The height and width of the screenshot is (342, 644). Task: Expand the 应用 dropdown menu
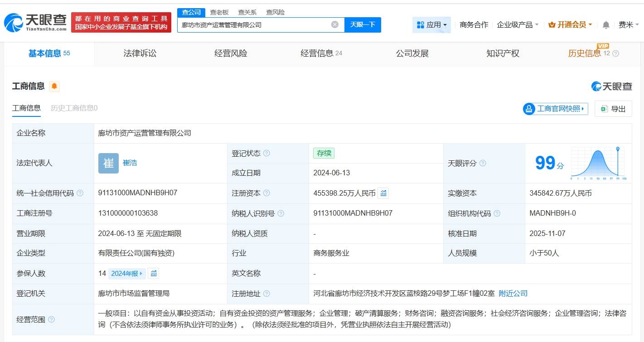[x=431, y=25]
